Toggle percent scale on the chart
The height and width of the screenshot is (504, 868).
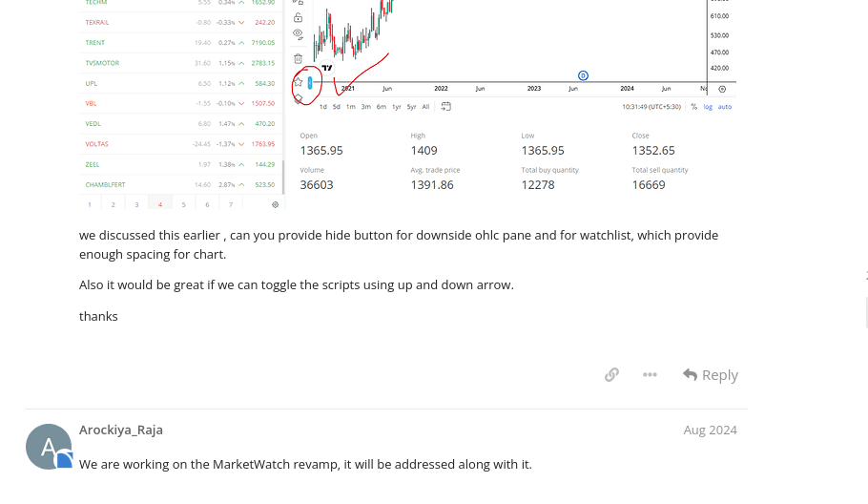694,107
